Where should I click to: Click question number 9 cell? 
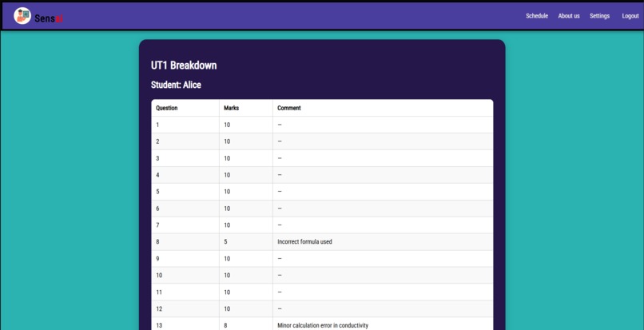pyautogui.click(x=185, y=259)
